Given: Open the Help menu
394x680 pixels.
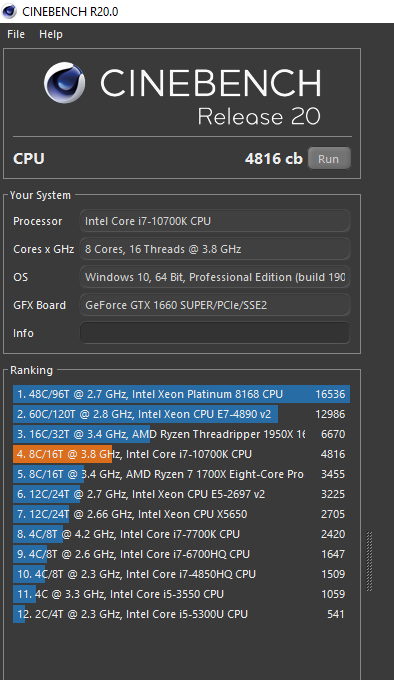Looking at the screenshot, I should (51, 34).
